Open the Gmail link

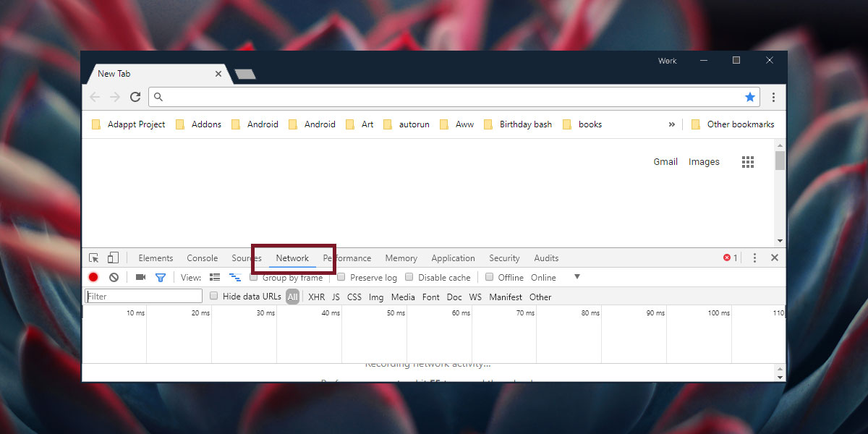(665, 162)
